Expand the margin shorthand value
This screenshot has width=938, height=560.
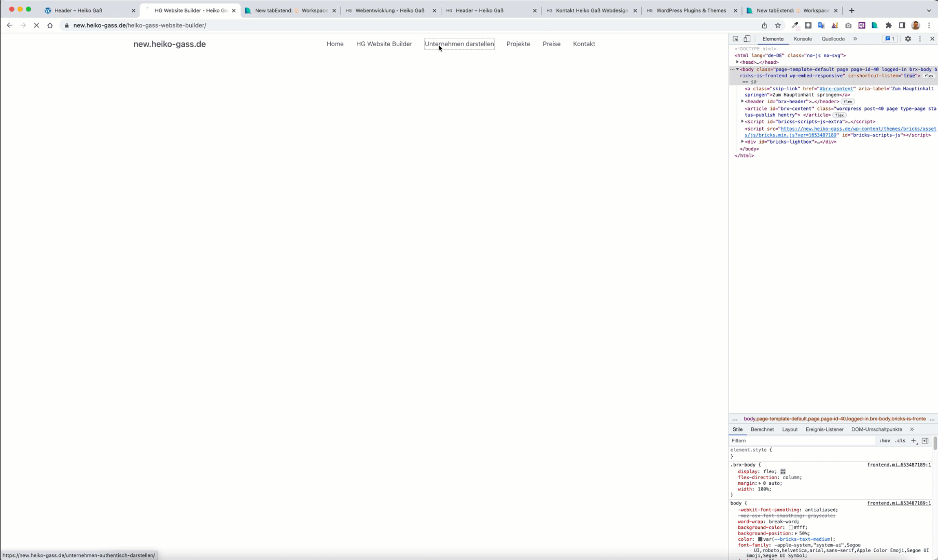pos(760,483)
